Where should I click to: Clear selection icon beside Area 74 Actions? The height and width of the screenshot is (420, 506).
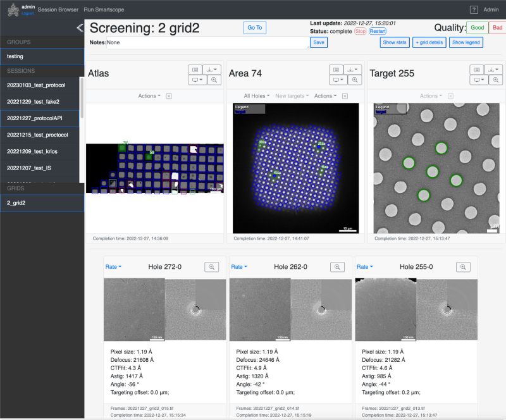click(x=345, y=96)
